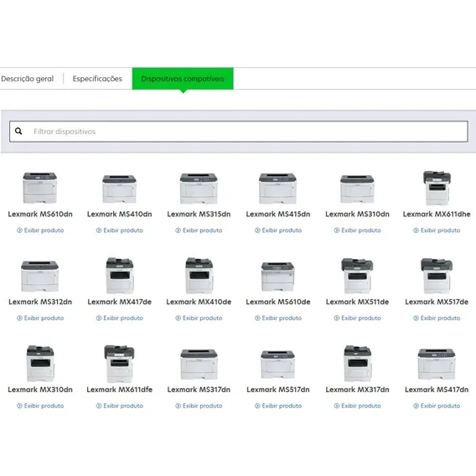Select the Lexmark MX611dhe name text

437,214
